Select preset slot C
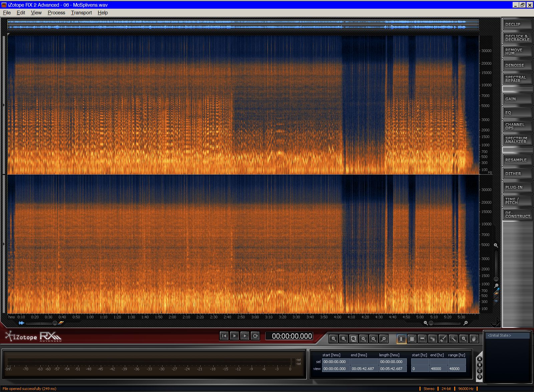Image resolution: width=534 pixels, height=392 pixels. pyautogui.click(x=480, y=371)
